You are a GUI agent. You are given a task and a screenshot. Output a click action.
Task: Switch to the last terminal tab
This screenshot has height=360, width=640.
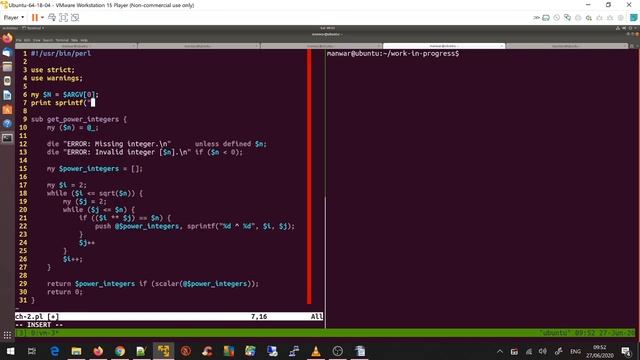566,46
